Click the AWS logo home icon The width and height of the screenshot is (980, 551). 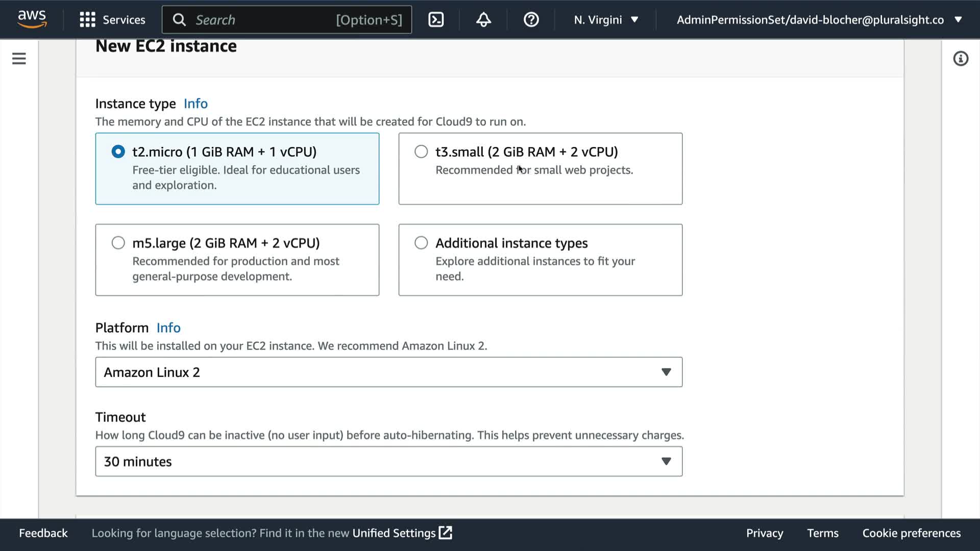tap(32, 19)
